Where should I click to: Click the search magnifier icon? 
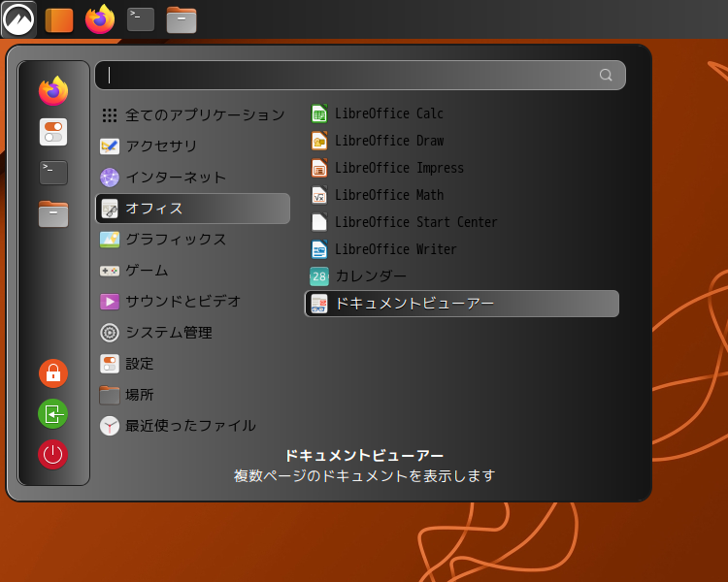pyautogui.click(x=606, y=75)
